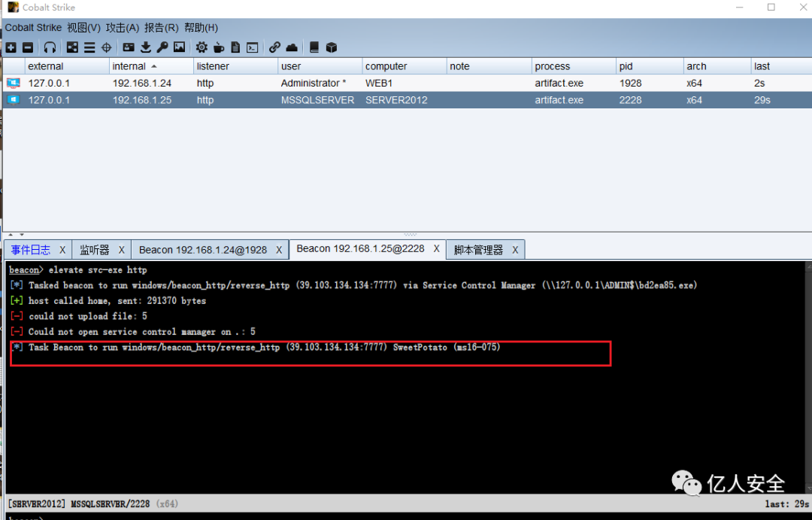Open the 视图(V) menu
Image resolution: width=812 pixels, height=520 pixels.
[84, 28]
